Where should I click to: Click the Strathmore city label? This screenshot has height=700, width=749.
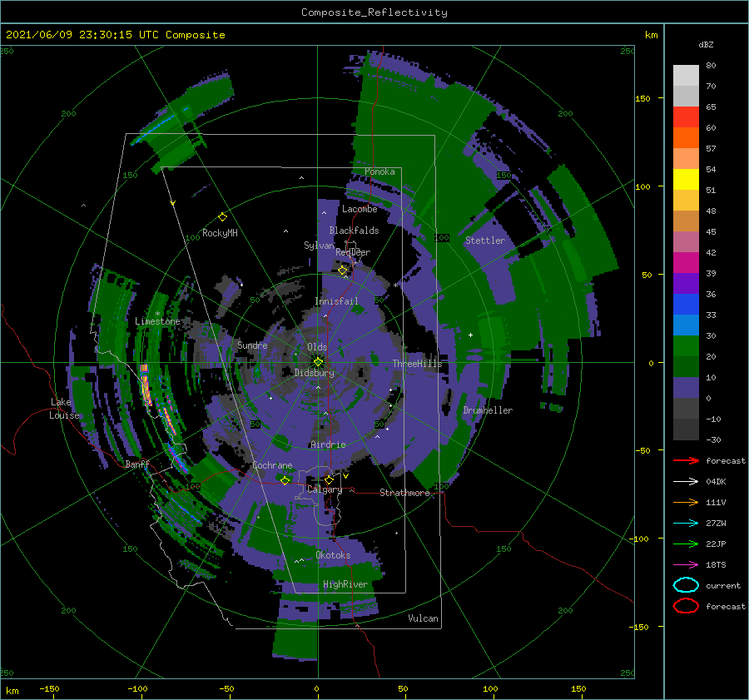[404, 493]
